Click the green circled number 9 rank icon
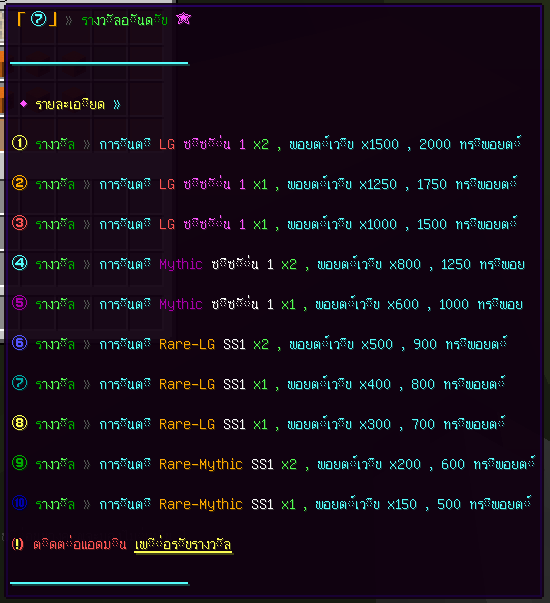Image resolution: width=550 pixels, height=603 pixels. coord(20,463)
